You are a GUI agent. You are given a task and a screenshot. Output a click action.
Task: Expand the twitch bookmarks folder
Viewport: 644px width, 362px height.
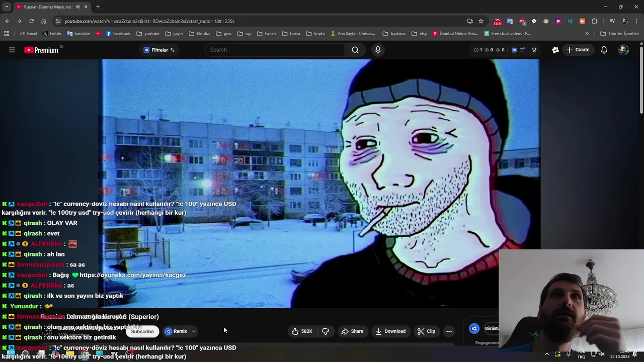click(266, 34)
